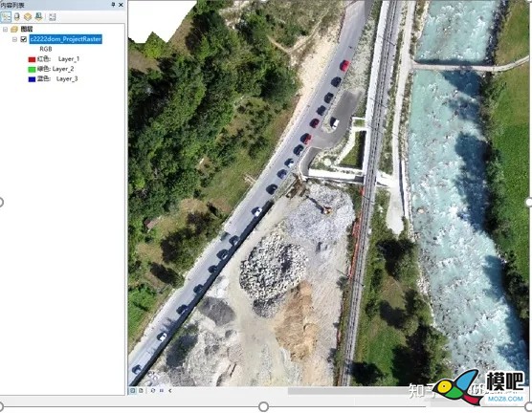The image size is (532, 413).
Task: Open table of contents Options icon
Action: 53,17
